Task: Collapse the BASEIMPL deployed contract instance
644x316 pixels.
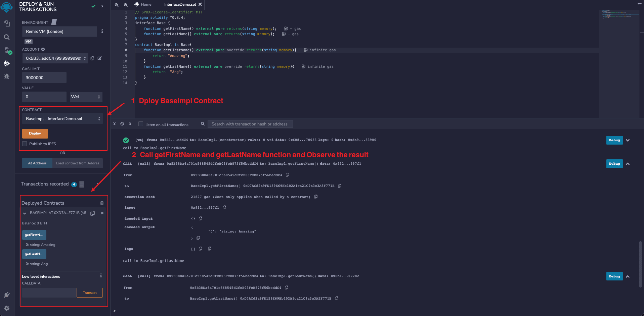Action: click(25, 213)
